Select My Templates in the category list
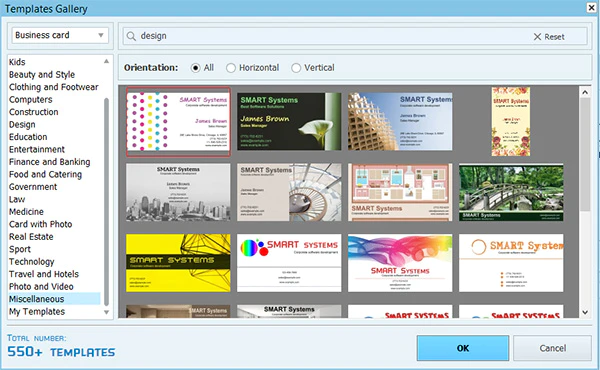This screenshot has height=370, width=600. (37, 312)
